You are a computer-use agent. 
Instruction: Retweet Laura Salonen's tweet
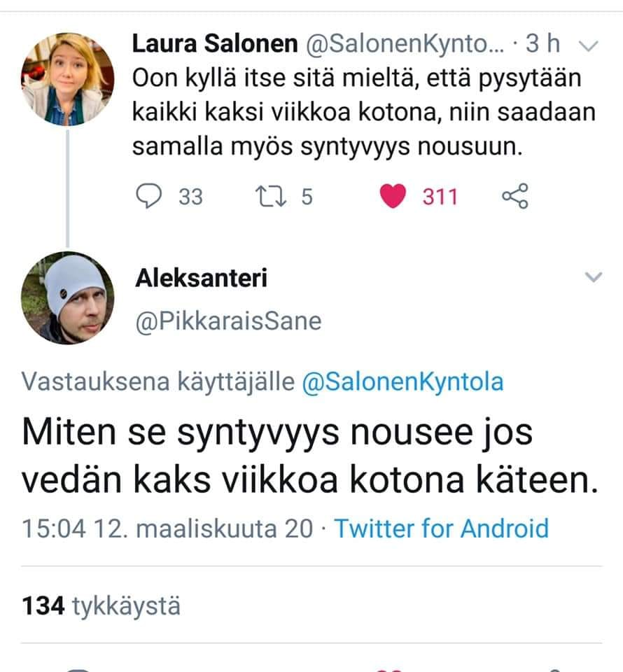270,197
